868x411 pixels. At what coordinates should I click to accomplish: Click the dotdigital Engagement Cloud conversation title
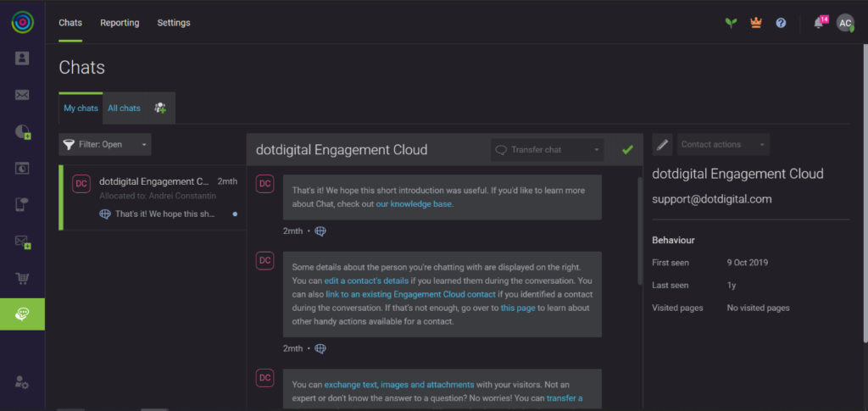(342, 149)
